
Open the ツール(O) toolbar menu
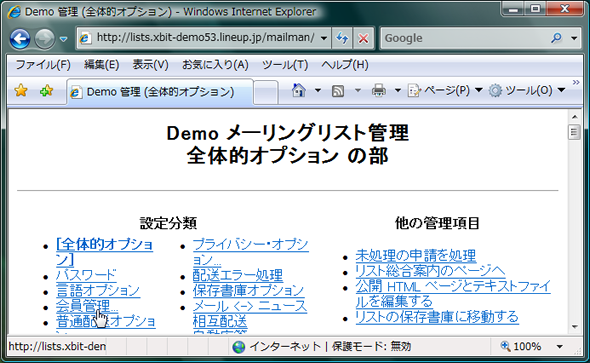pyautogui.click(x=527, y=90)
